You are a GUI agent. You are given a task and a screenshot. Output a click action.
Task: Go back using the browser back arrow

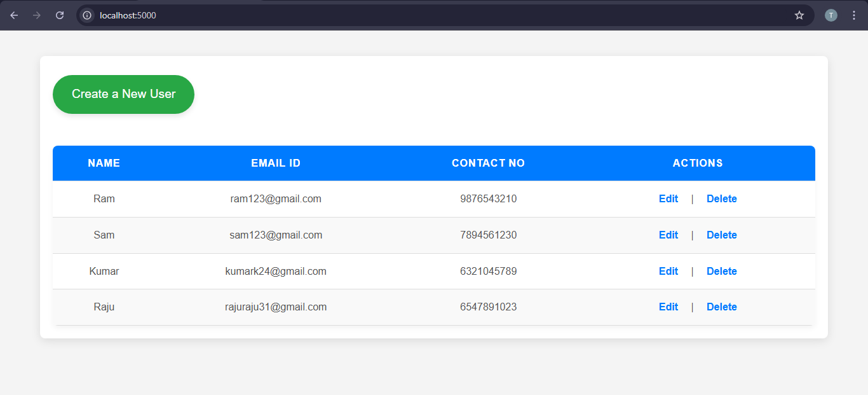click(x=14, y=15)
